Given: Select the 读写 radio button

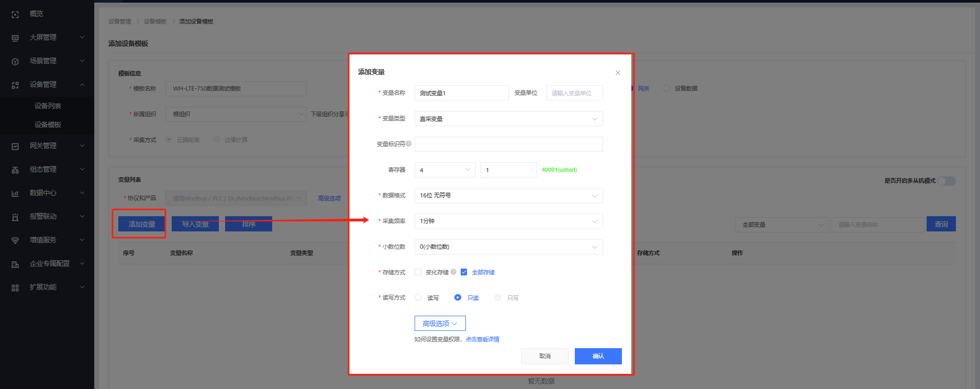Looking at the screenshot, I should [418, 297].
